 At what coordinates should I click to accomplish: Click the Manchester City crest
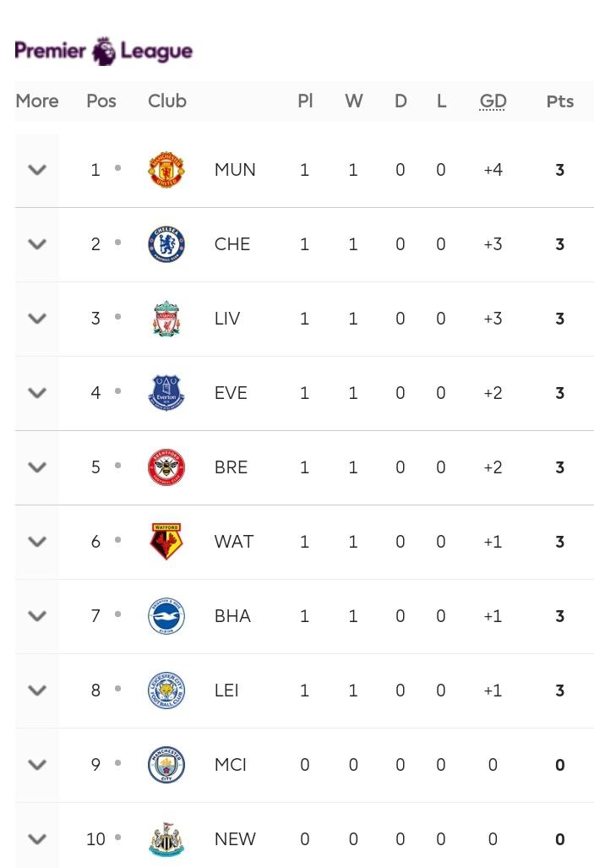pos(166,765)
